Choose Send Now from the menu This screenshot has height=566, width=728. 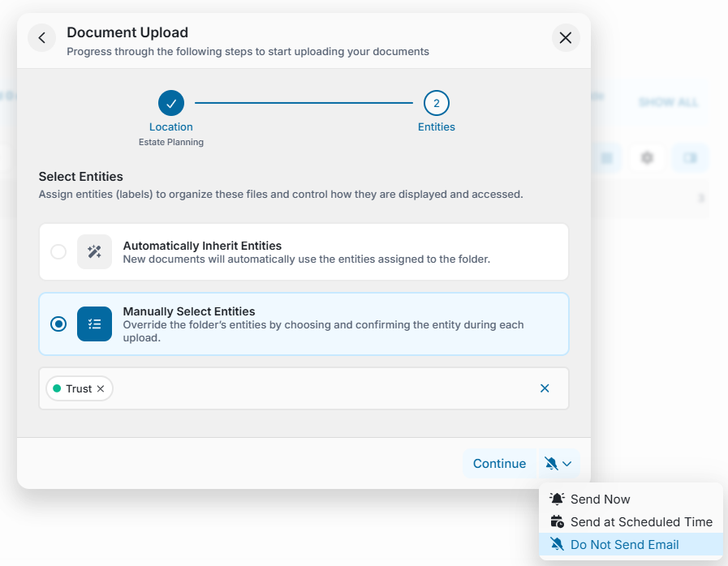click(x=631, y=500)
